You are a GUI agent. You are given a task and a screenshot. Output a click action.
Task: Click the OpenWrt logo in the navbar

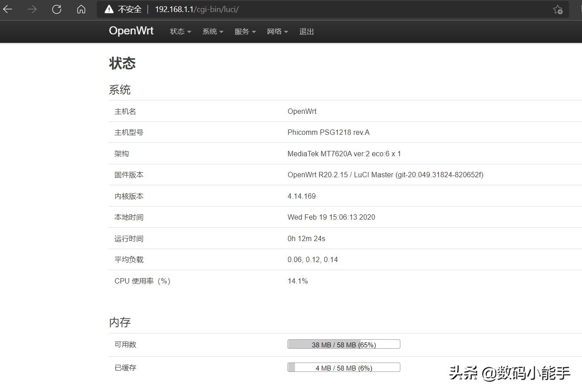click(131, 31)
